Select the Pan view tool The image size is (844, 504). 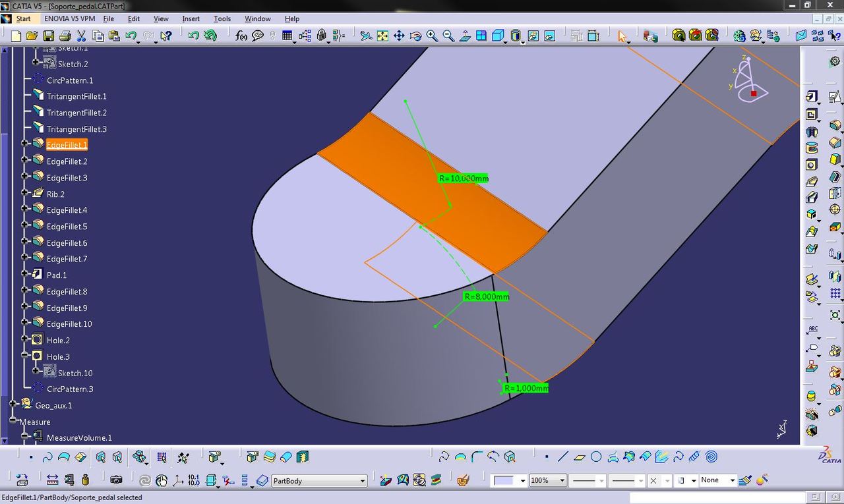point(399,36)
